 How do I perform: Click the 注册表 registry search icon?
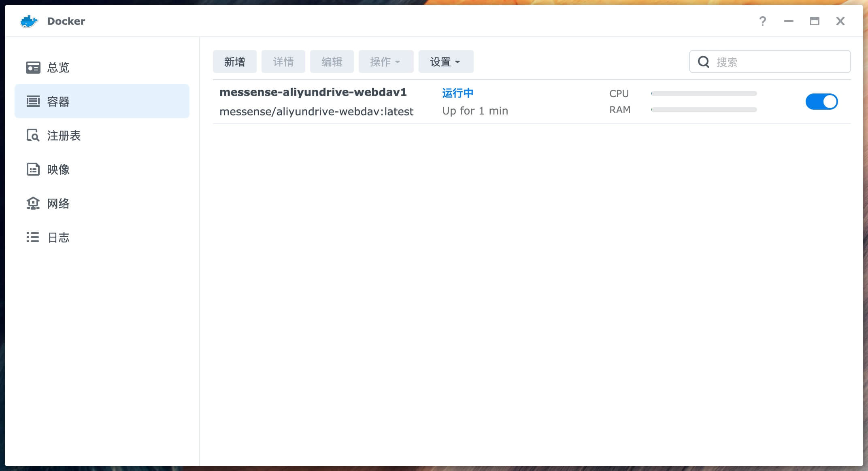click(33, 136)
